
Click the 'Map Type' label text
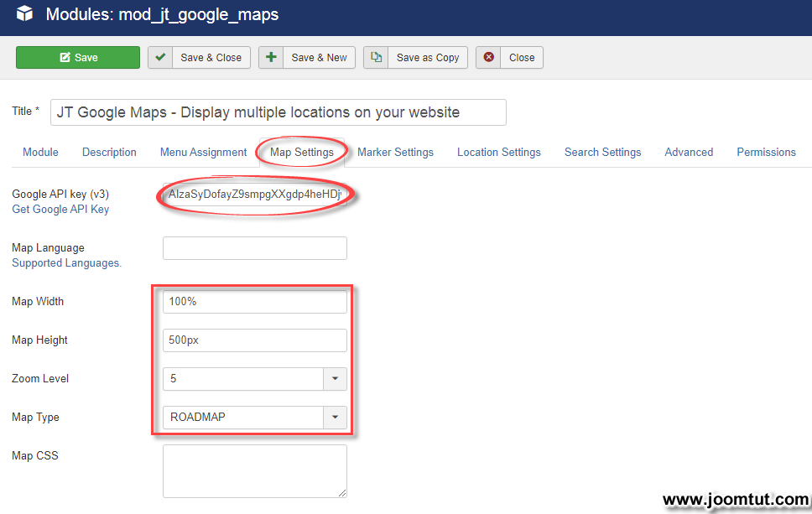36,418
